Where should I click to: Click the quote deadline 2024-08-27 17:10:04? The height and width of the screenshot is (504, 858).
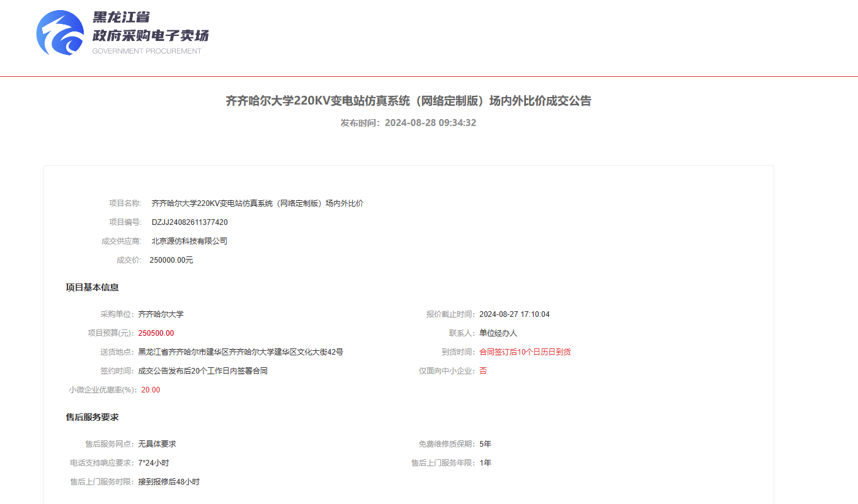coord(514,314)
